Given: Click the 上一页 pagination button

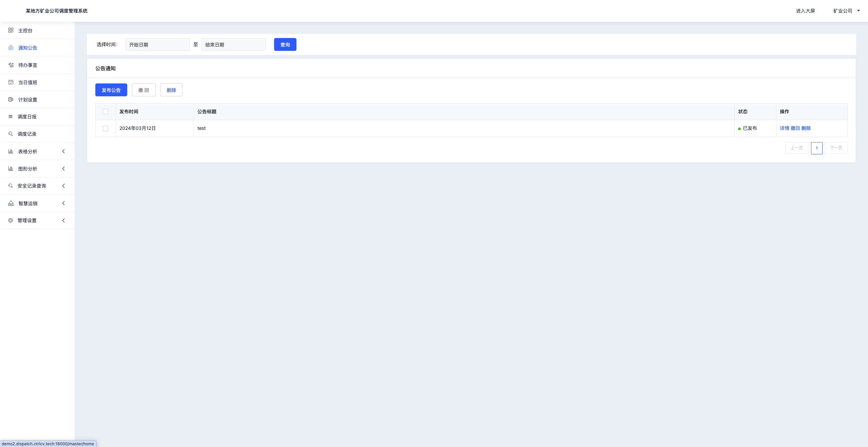Looking at the screenshot, I should (x=797, y=148).
